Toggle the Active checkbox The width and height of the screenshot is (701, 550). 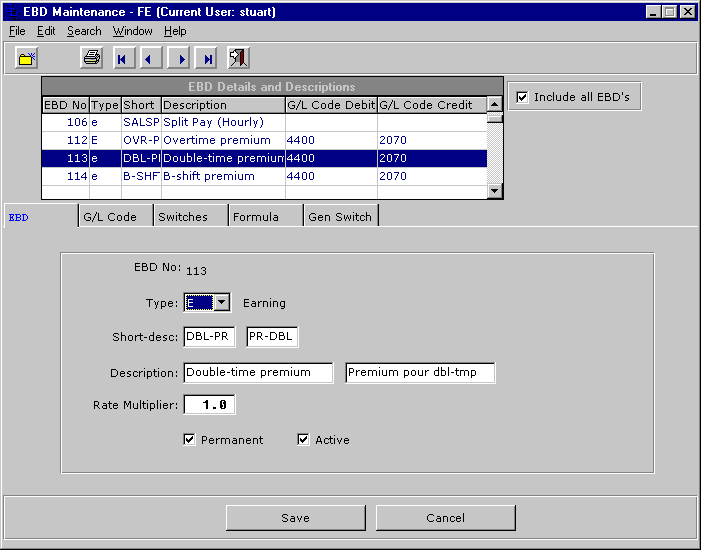point(303,440)
